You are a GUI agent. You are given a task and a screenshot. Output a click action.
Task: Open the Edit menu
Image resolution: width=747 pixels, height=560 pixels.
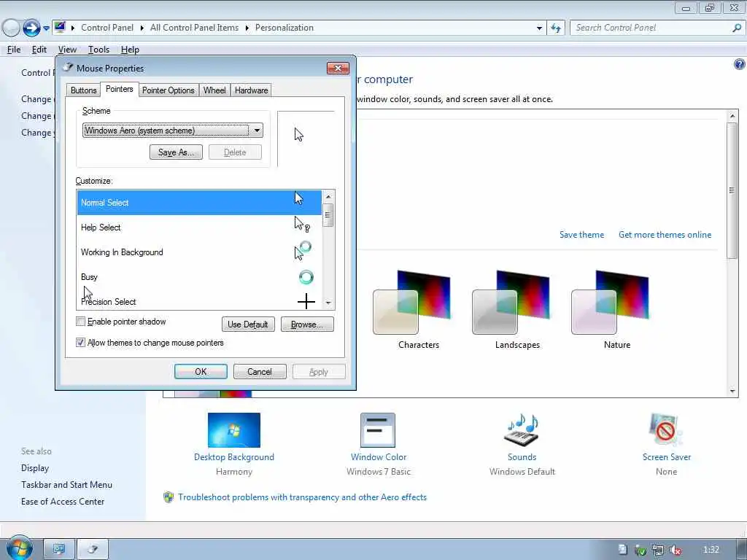39,50
